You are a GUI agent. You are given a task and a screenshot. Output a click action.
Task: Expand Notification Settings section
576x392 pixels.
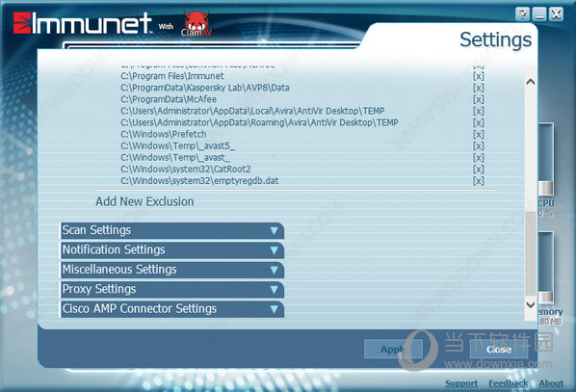coord(171,250)
